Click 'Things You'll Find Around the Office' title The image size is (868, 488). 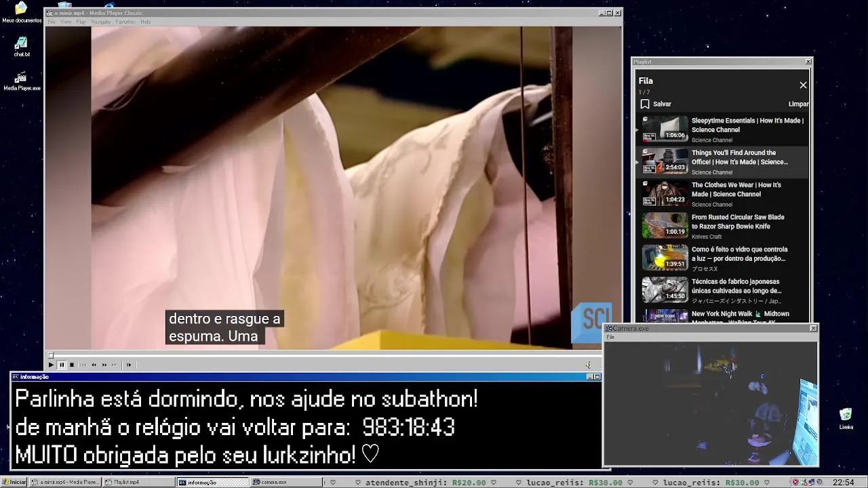[x=740, y=157]
